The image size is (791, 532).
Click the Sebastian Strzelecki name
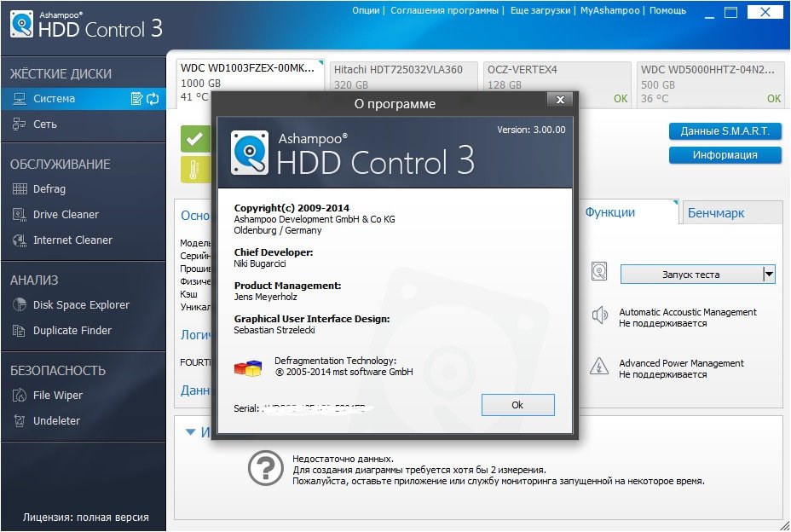(x=274, y=330)
